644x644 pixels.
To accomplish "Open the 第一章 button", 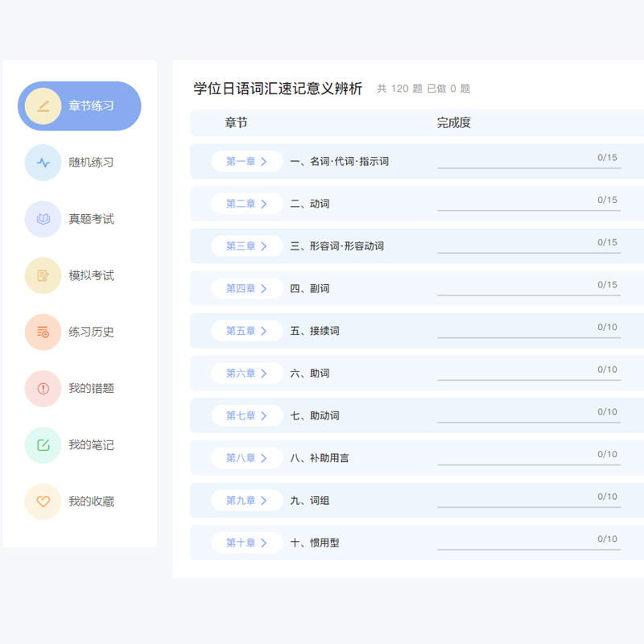I will coord(247,162).
